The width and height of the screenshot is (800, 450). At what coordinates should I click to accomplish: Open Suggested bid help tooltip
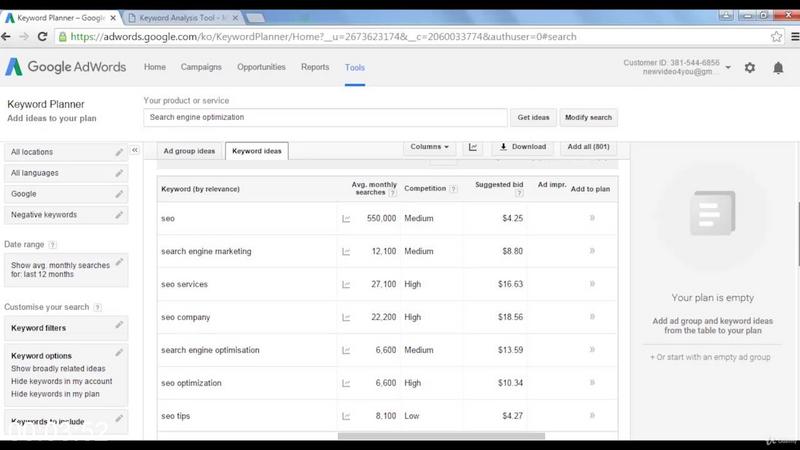click(519, 193)
